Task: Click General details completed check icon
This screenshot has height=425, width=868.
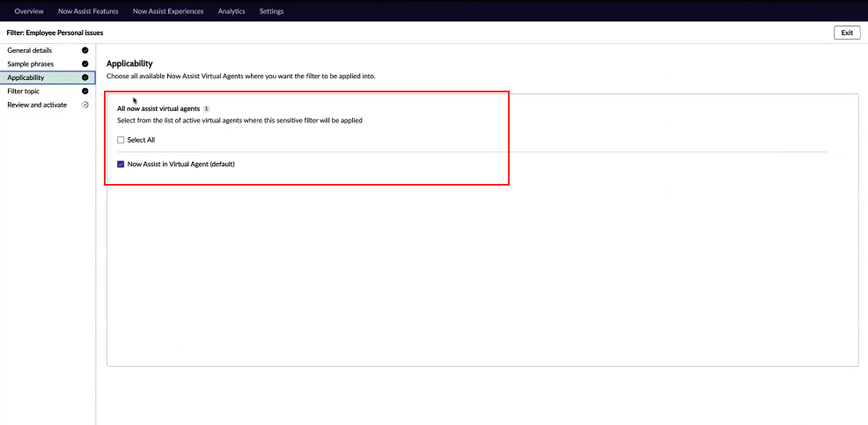Action: (85, 50)
